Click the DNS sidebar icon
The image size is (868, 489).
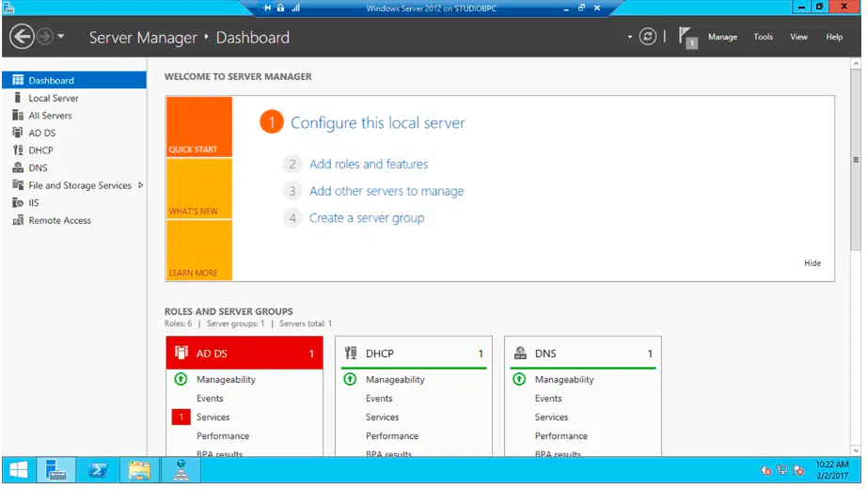(x=18, y=167)
